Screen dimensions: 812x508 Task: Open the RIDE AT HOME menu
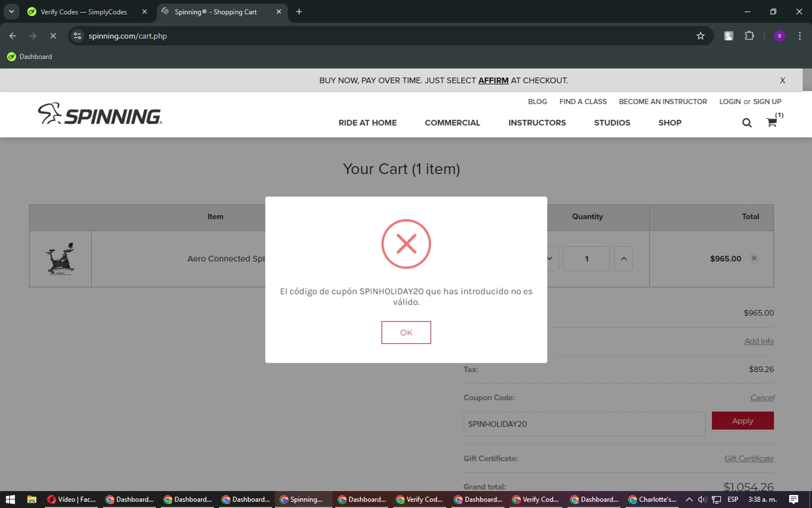point(368,123)
